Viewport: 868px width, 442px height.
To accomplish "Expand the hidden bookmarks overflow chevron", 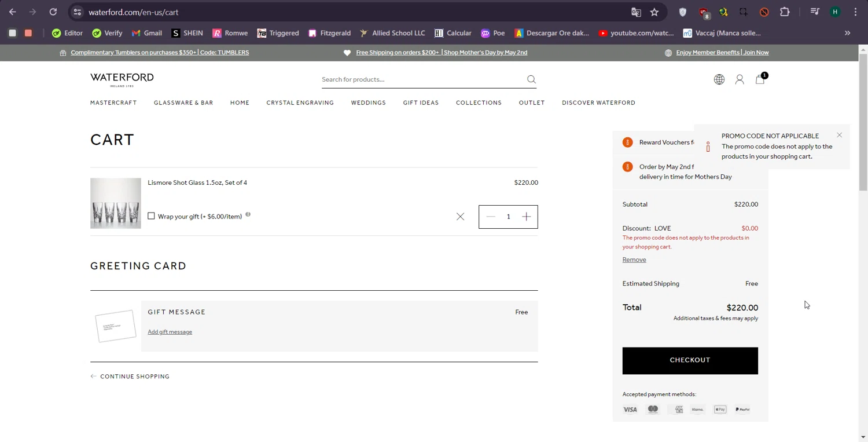I will (x=847, y=33).
